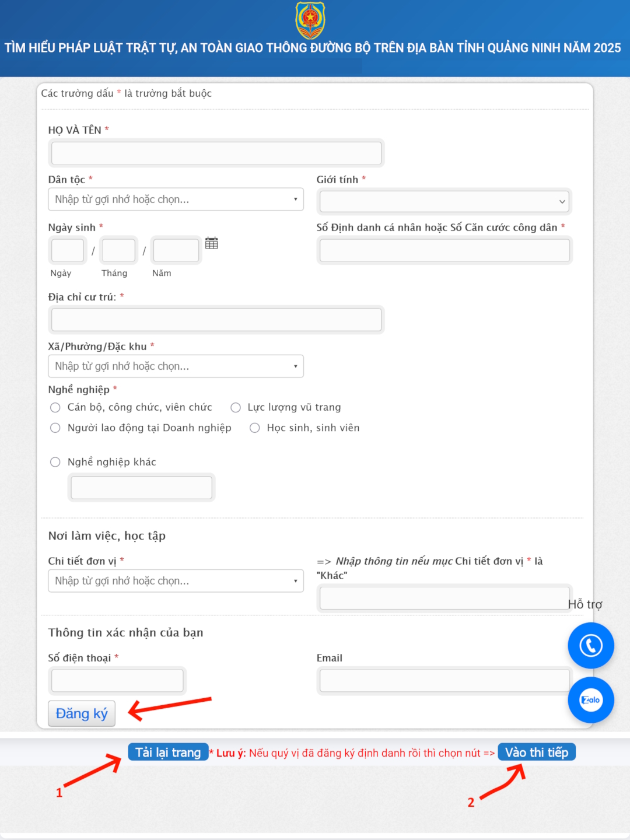Click the 'Số điện thoại' input field
The width and height of the screenshot is (630, 840).
[117, 681]
